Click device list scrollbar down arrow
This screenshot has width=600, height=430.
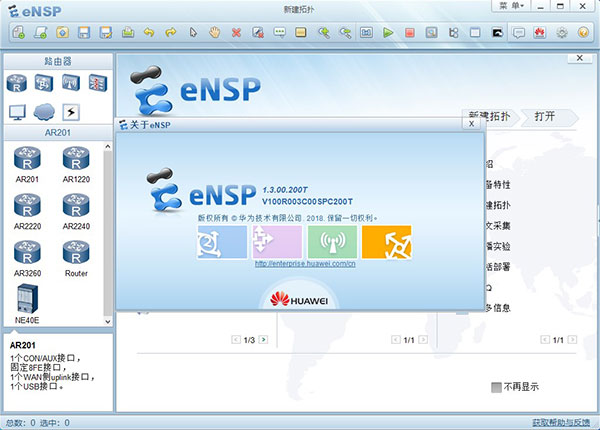(108, 322)
